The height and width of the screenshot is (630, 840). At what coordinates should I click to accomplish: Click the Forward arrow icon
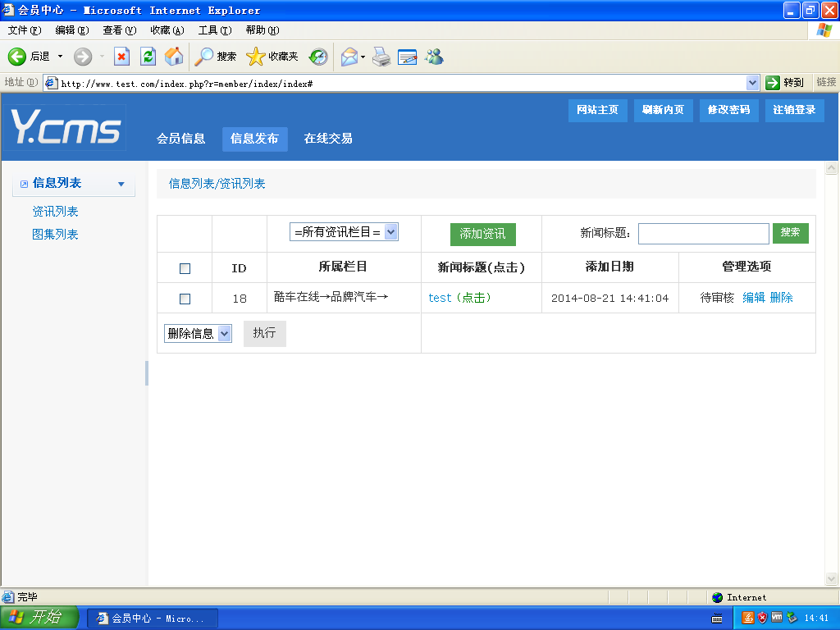(x=83, y=57)
